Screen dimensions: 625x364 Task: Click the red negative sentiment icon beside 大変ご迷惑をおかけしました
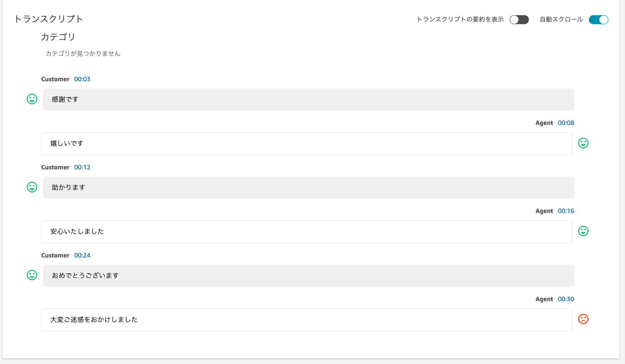pos(583,319)
